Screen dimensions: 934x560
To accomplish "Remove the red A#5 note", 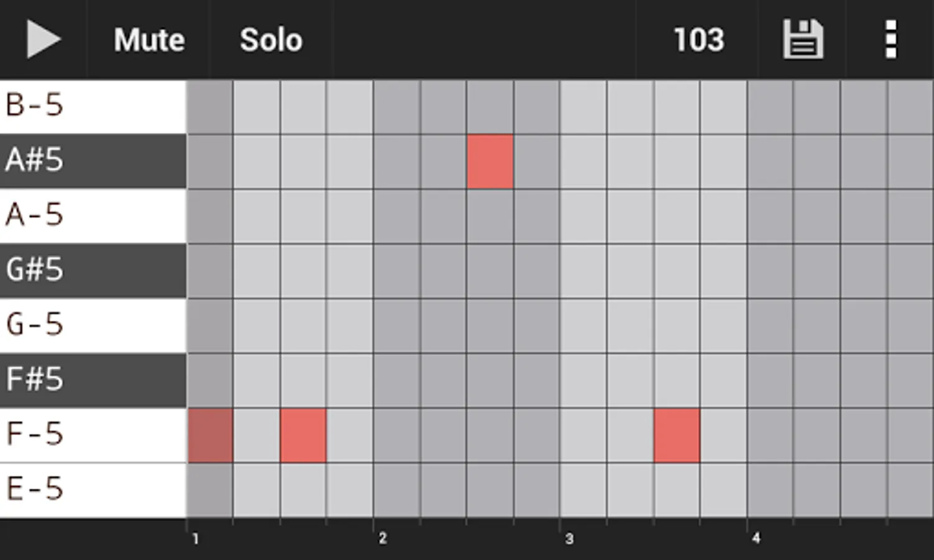I will click(490, 162).
